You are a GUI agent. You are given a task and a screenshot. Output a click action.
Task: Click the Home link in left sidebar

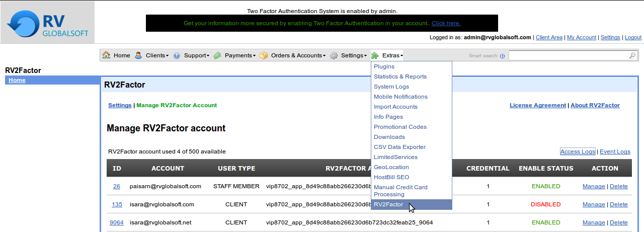[17, 80]
